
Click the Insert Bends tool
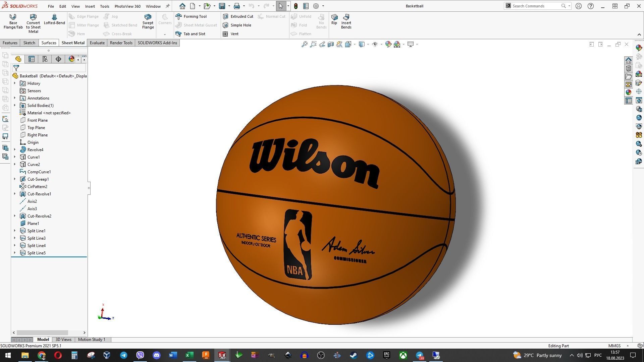[346, 21]
